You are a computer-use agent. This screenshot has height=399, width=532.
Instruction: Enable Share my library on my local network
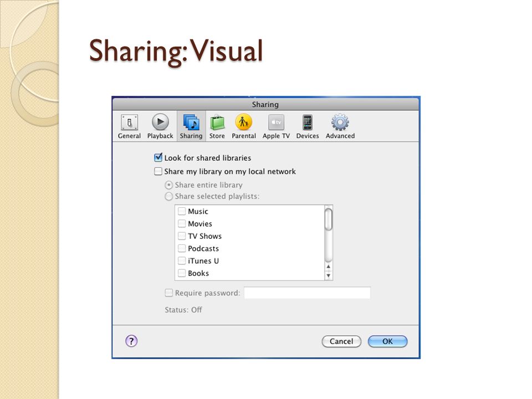(x=158, y=171)
